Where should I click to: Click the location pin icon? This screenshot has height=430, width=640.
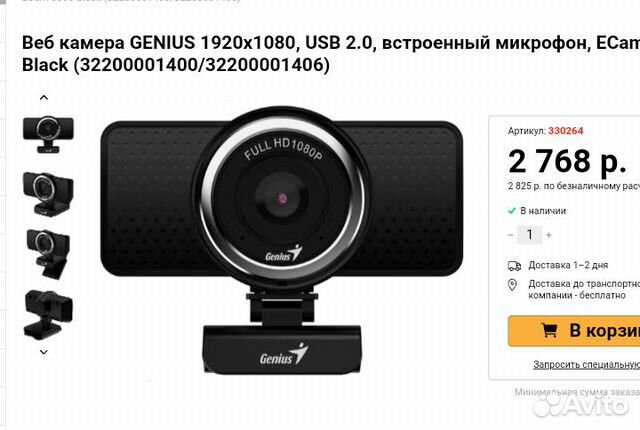pyautogui.click(x=512, y=285)
